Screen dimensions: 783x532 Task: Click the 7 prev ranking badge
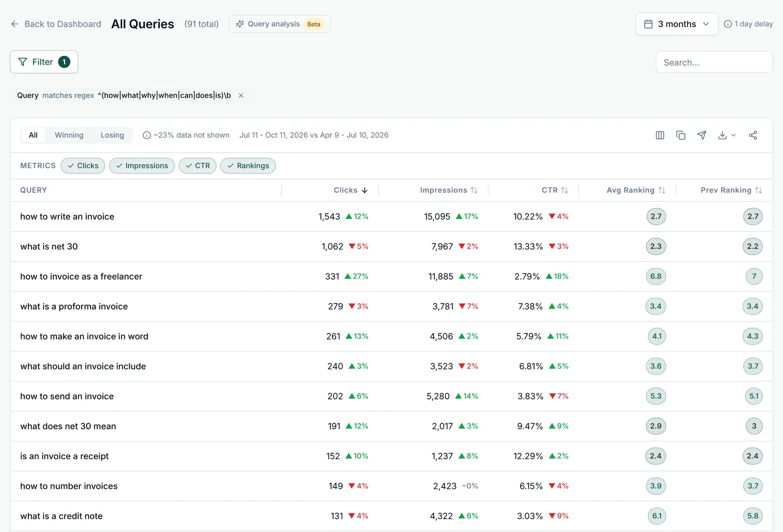[x=754, y=276]
